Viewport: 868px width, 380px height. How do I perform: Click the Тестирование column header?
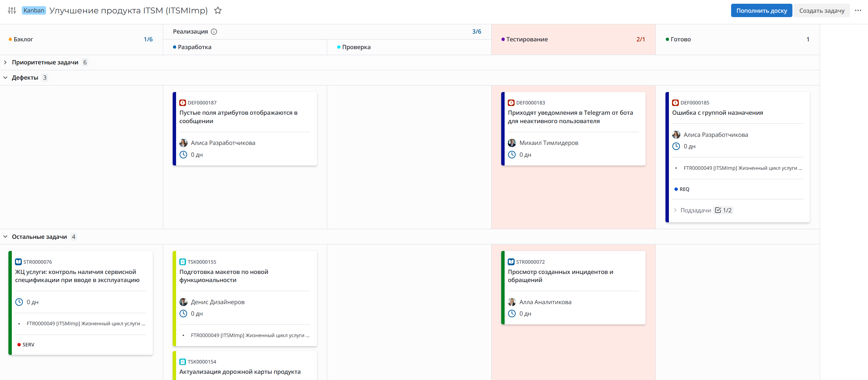click(x=527, y=39)
